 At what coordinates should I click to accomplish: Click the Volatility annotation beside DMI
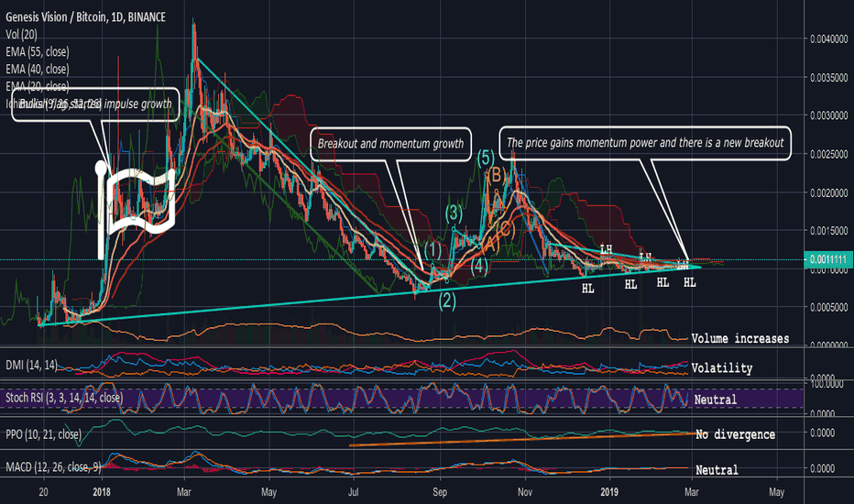pos(722,368)
